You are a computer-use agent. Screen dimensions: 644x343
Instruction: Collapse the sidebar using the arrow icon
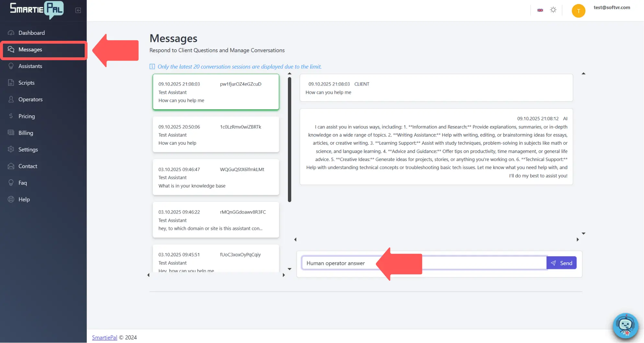click(78, 10)
